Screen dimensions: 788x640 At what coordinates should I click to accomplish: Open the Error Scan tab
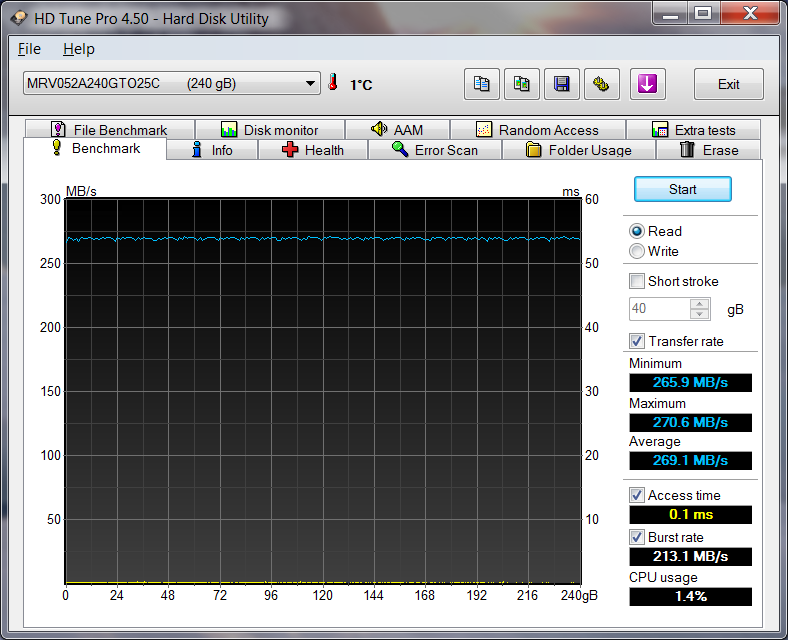tap(434, 150)
